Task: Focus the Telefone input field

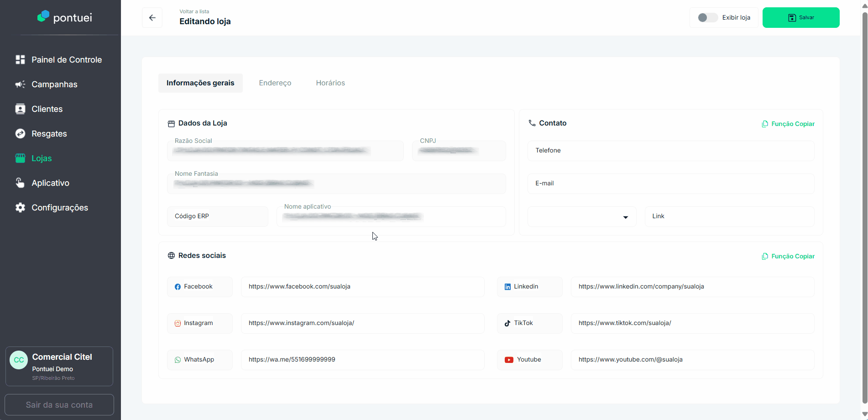Action: pyautogui.click(x=671, y=151)
